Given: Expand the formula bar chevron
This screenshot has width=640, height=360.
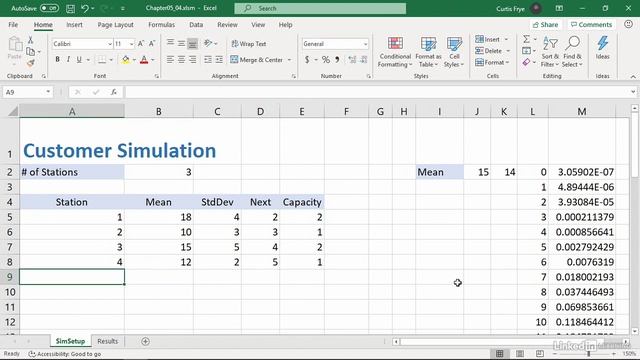Looking at the screenshot, I should coord(633,92).
